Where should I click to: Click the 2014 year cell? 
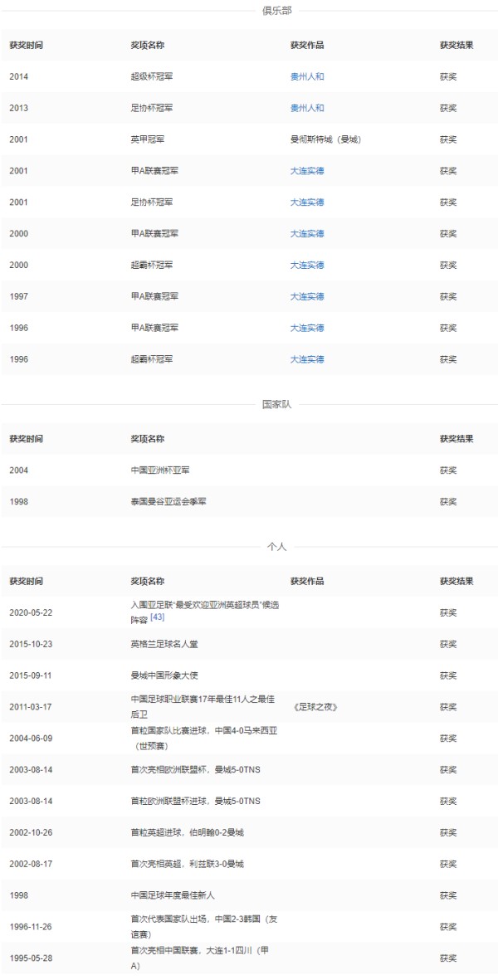pyautogui.click(x=19, y=77)
